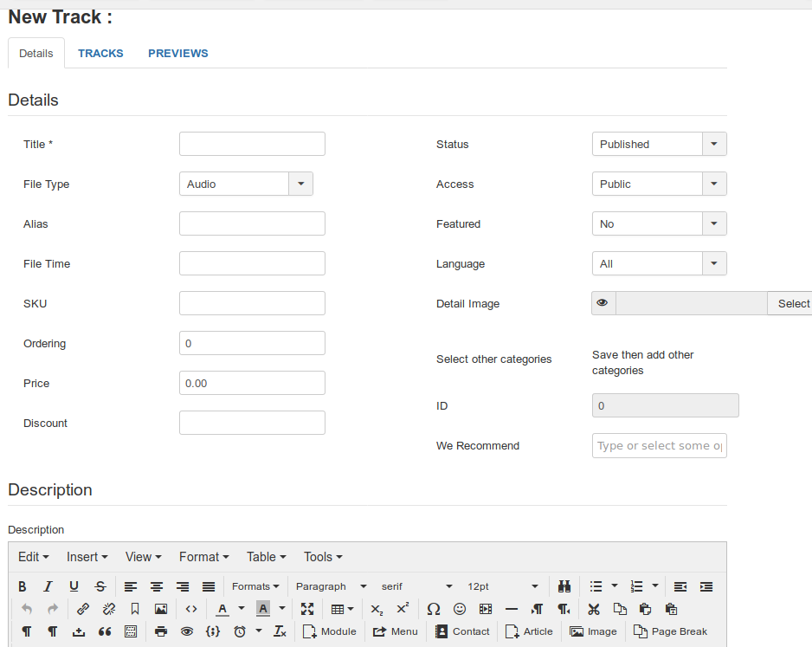812x647 pixels.
Task: Toggle the Detail Image preview eye
Action: point(602,303)
